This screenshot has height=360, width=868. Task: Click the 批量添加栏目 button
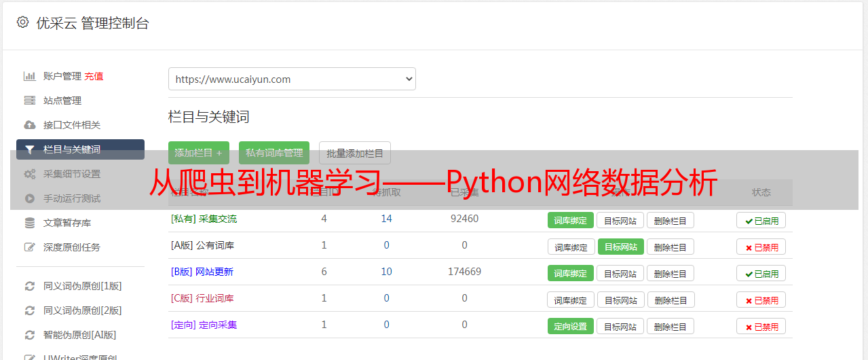click(x=355, y=153)
